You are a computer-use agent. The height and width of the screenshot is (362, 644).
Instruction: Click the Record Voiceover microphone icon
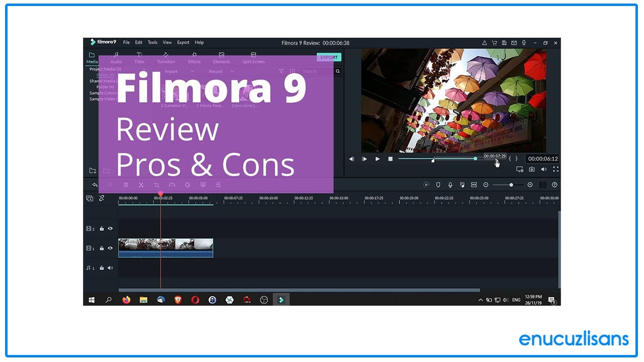point(450,185)
